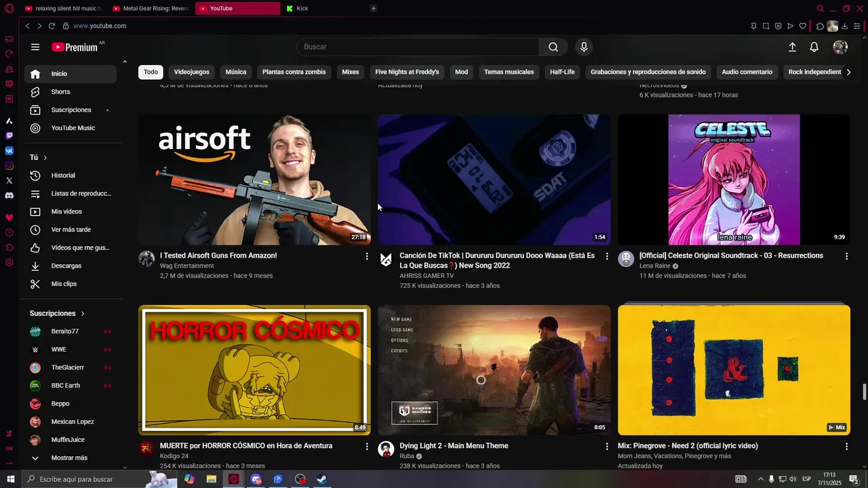
Task: Open Steam from the taskbar
Action: (322, 479)
